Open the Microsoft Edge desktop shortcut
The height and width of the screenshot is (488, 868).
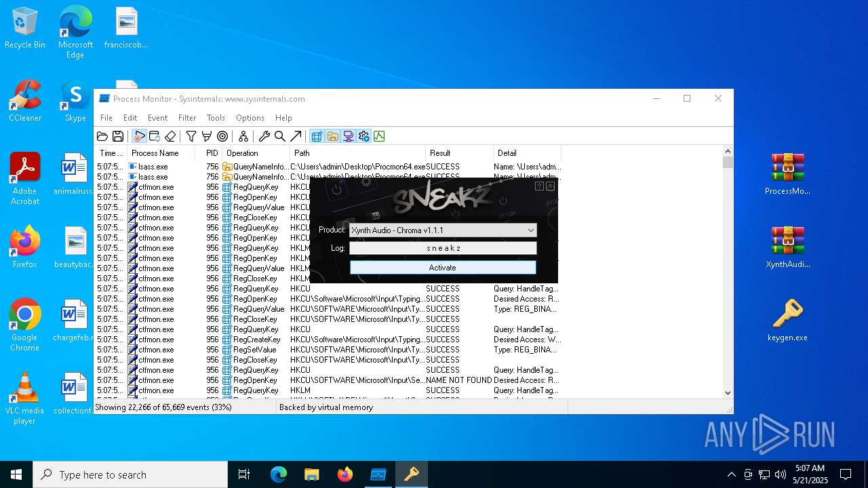[75, 32]
